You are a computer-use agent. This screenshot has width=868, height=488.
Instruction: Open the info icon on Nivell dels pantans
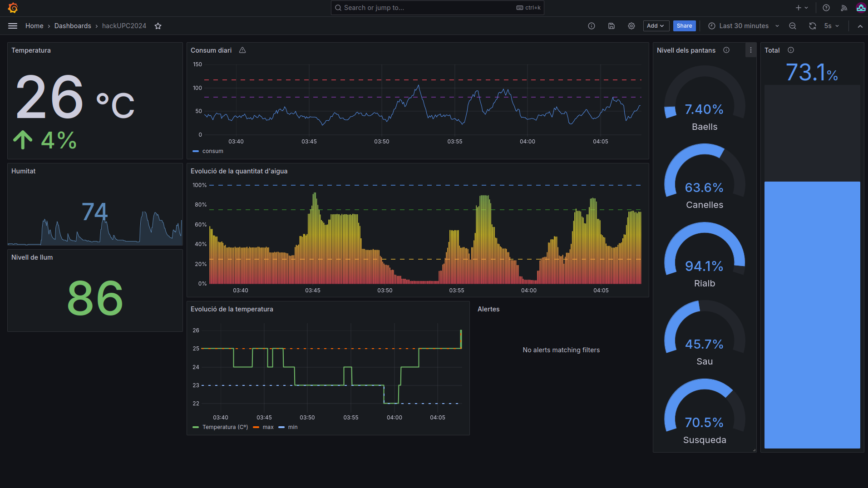point(726,50)
